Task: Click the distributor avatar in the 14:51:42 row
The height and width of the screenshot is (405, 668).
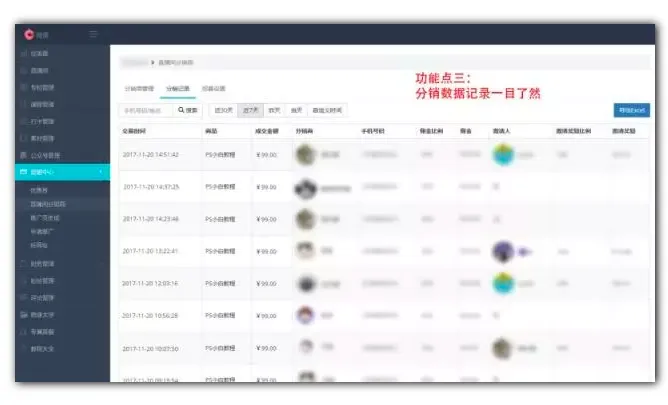Action: [x=305, y=155]
